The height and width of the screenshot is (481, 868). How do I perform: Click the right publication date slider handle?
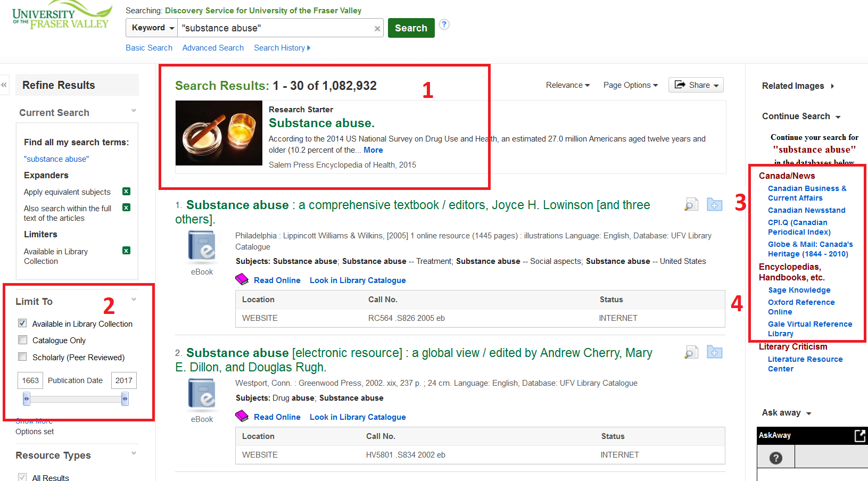pyautogui.click(x=125, y=399)
